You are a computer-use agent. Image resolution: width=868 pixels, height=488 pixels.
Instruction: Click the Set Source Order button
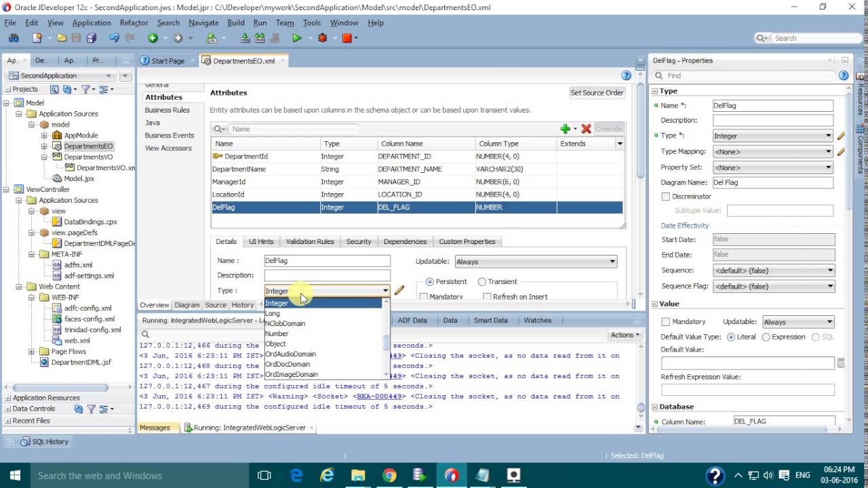(597, 93)
